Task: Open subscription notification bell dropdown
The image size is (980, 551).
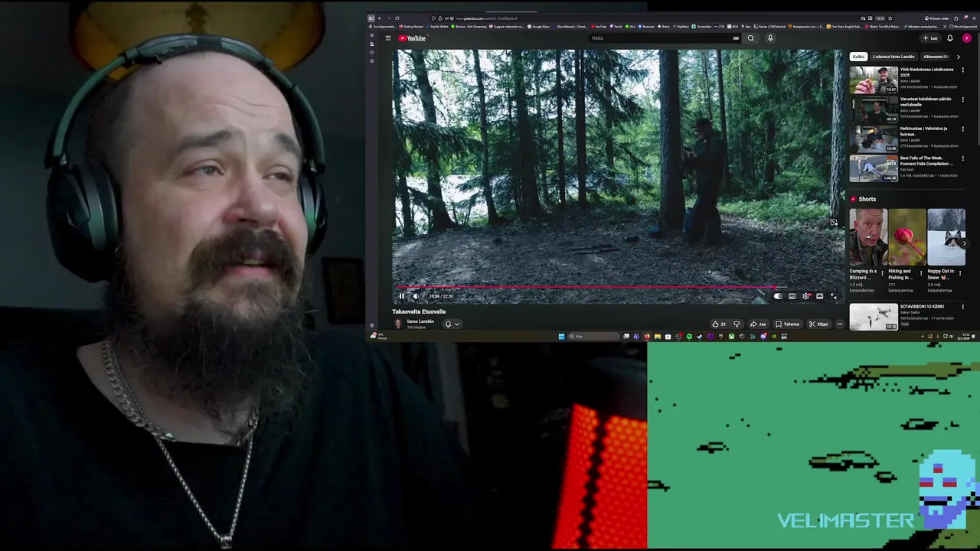Action: 452,324
